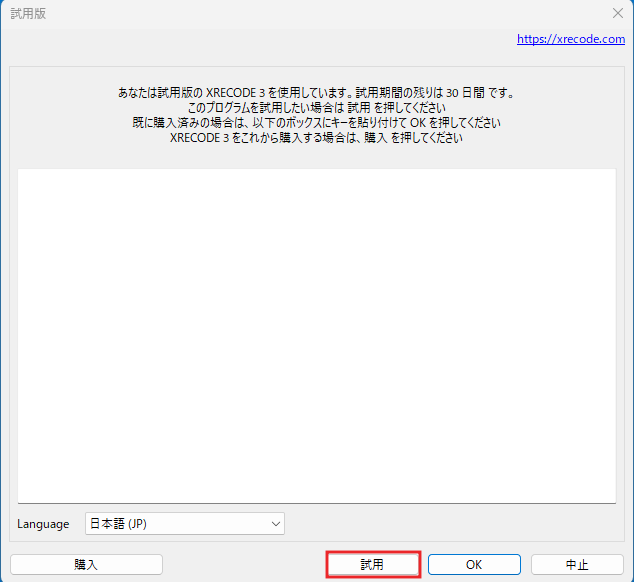
Task: Open the https://xrecode.com link
Action: 571,39
